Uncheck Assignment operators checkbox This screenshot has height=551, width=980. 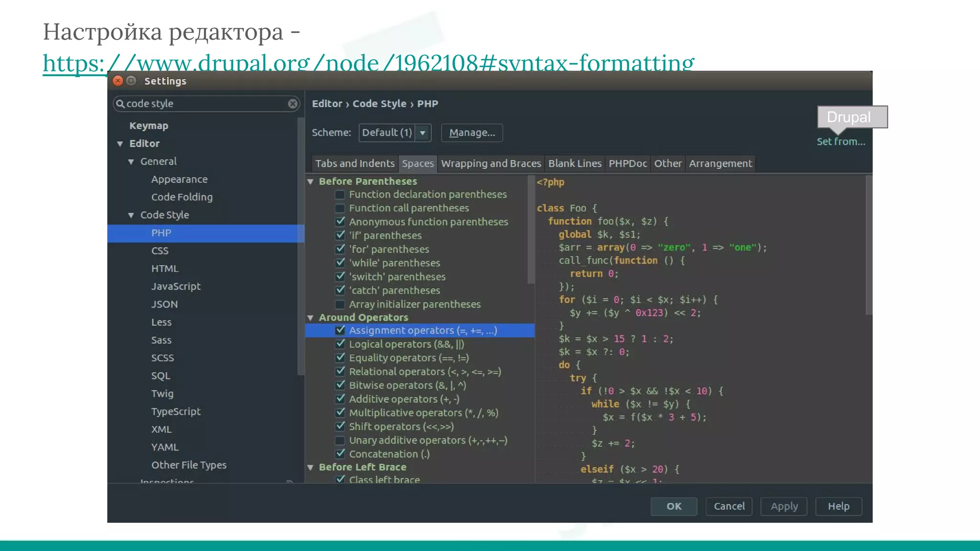pyautogui.click(x=340, y=331)
